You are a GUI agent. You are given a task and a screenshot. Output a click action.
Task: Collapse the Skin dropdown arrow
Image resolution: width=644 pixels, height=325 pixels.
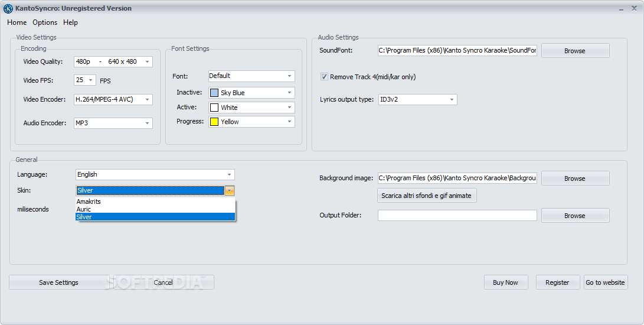(230, 190)
